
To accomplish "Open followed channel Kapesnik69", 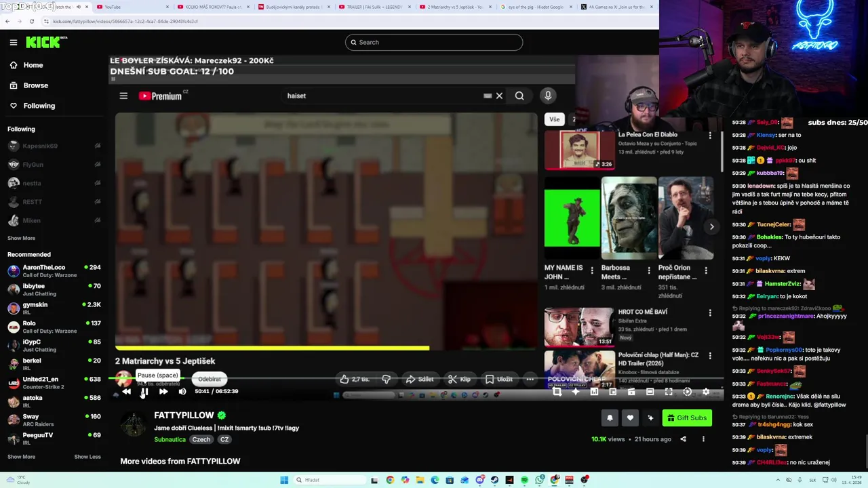I will click(54, 146).
